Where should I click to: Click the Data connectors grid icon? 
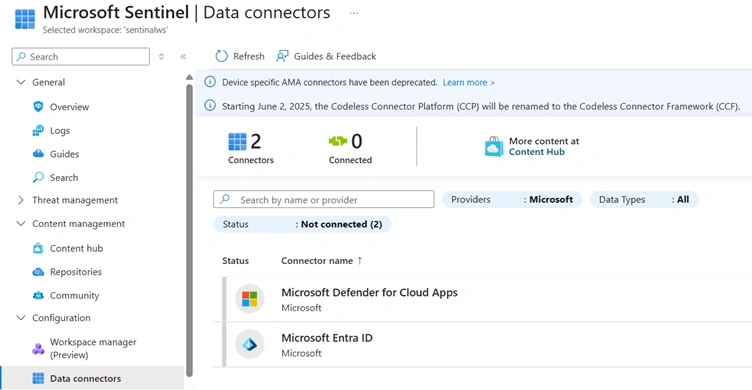click(x=38, y=378)
